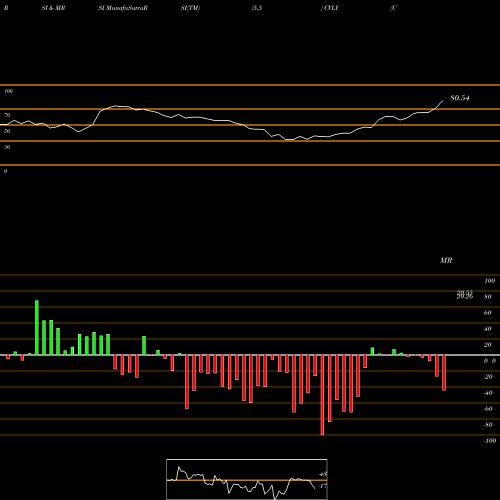
Task: Select the 'SI MunafaSutraR' header label
Action: click(x=123, y=8)
